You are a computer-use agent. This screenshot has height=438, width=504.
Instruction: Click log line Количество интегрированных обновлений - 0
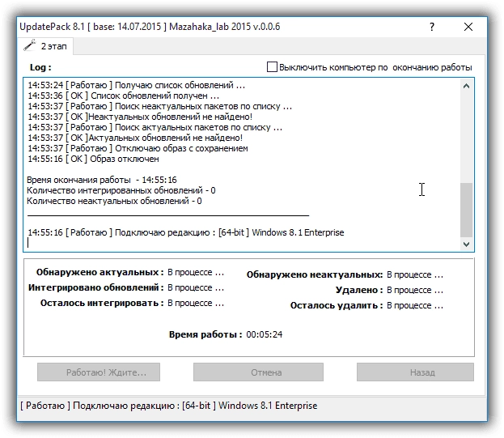click(x=121, y=190)
